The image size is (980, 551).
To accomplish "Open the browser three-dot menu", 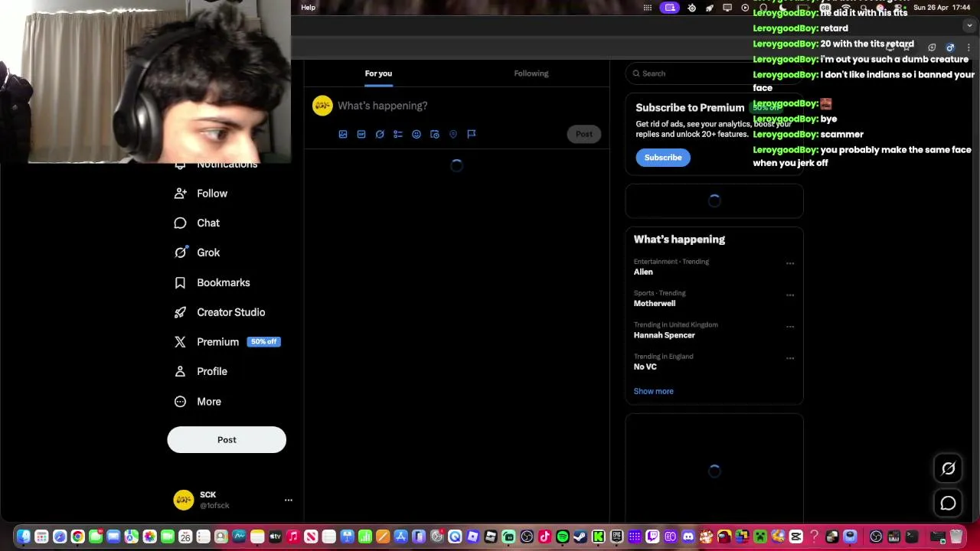I will (x=969, y=47).
